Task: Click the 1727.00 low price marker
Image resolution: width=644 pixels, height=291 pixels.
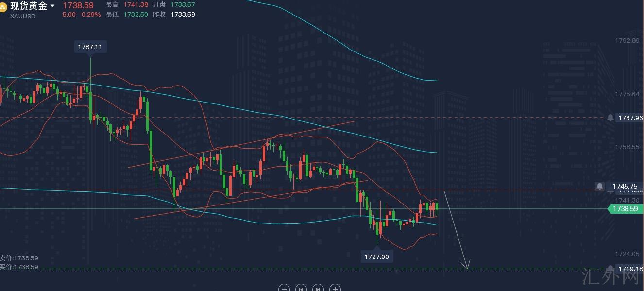Action: click(377, 257)
